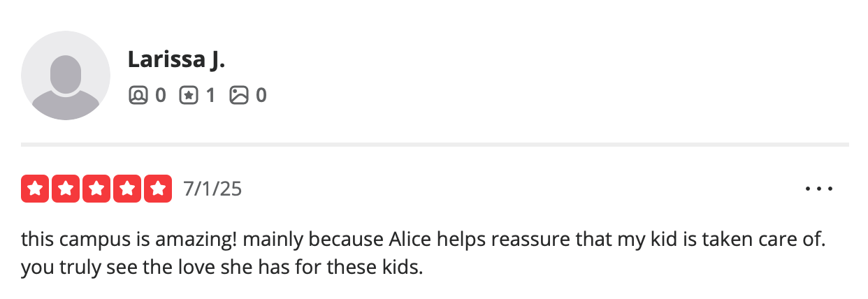
Task: Click Larissa J.'s profile avatar
Action: click(66, 75)
